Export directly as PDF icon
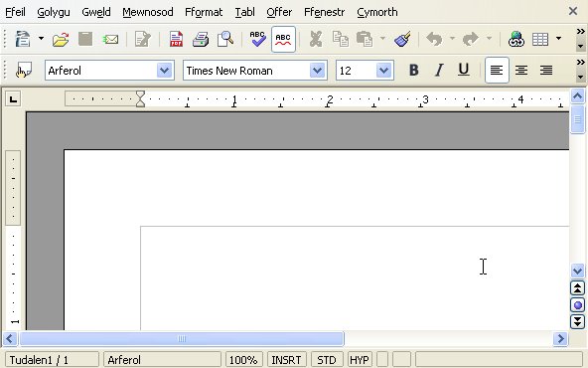This screenshot has width=588, height=368. coord(176,39)
